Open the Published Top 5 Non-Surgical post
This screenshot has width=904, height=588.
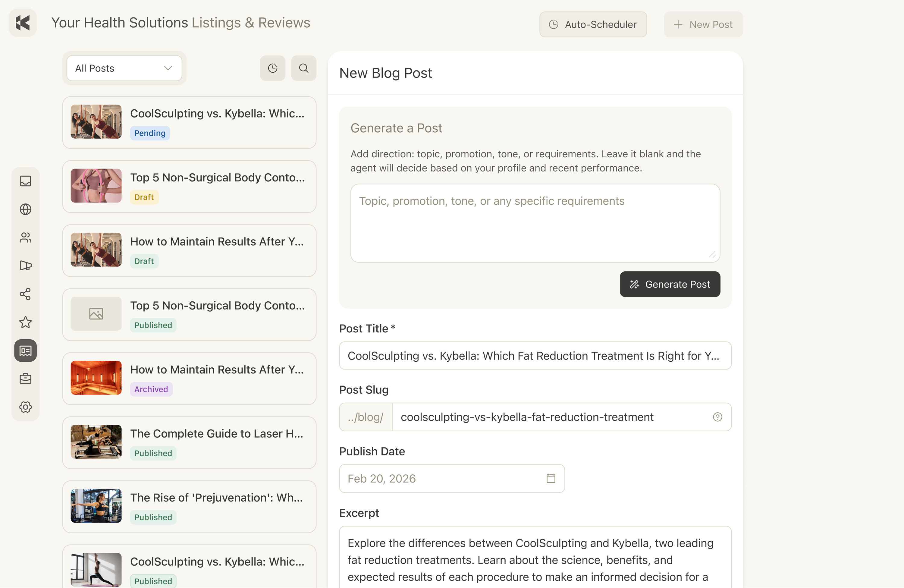coord(189,315)
